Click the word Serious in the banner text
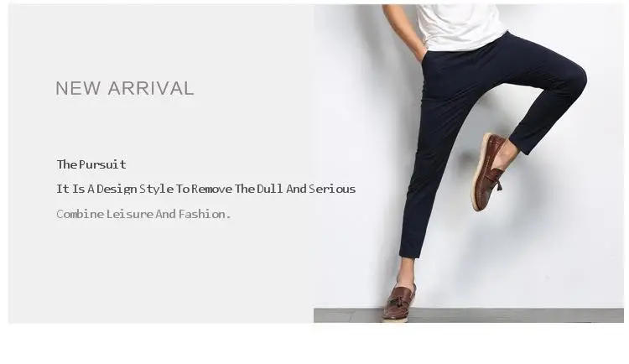 click(332, 189)
